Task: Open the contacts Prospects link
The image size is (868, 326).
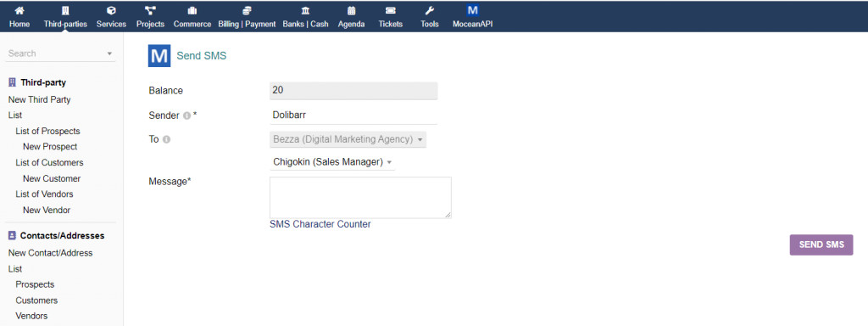Action: pyautogui.click(x=35, y=284)
